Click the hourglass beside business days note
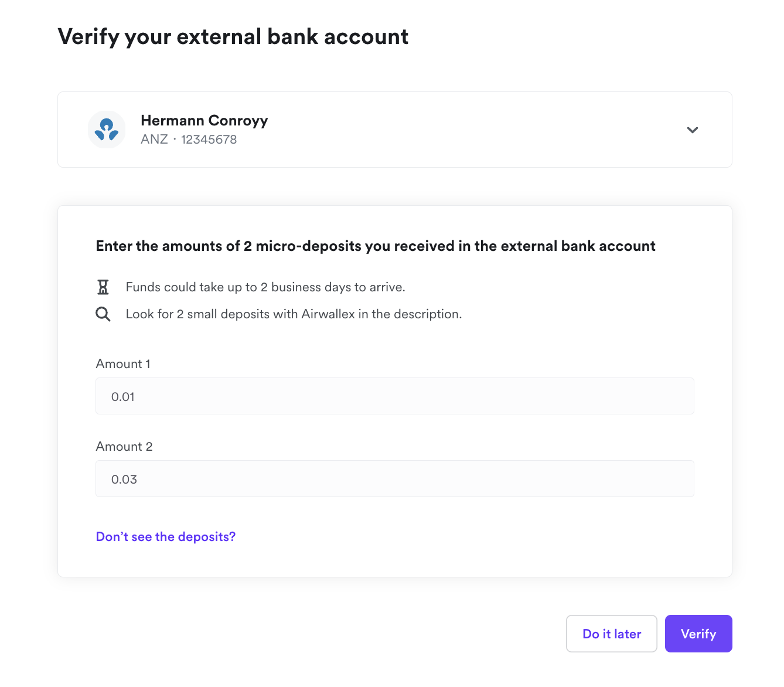Screen dimensions: 784x687 click(103, 287)
